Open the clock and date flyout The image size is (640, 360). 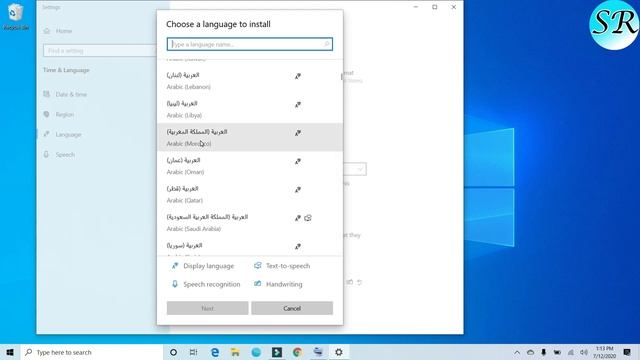tap(604, 352)
